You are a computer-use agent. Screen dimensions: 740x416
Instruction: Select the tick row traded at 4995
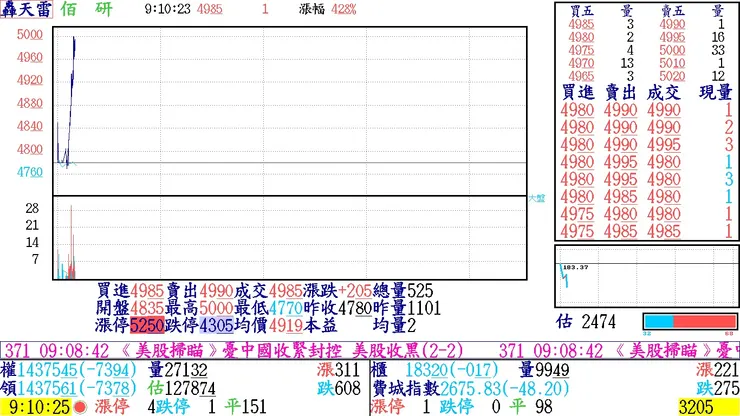[x=646, y=144]
